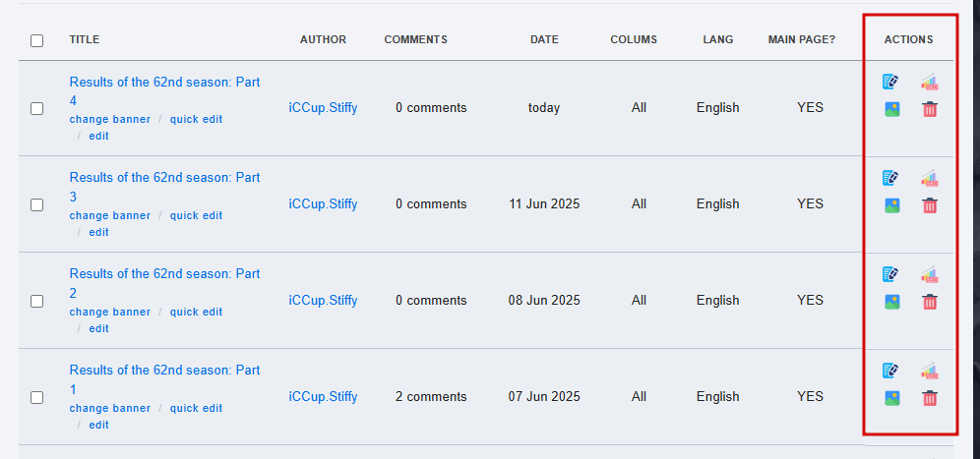Click the image icon for Part 4
980x459 pixels.
click(891, 109)
